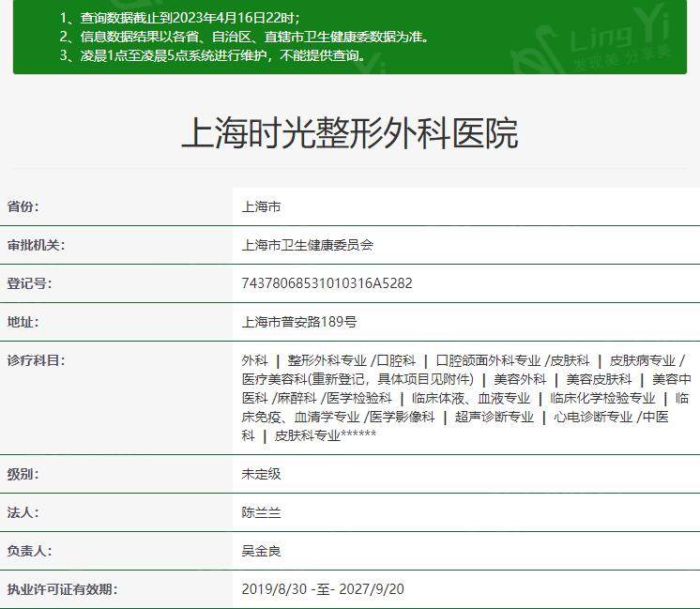Click notice line about 卫生健康委数据为准
The height and width of the screenshot is (609, 700).
point(245,37)
